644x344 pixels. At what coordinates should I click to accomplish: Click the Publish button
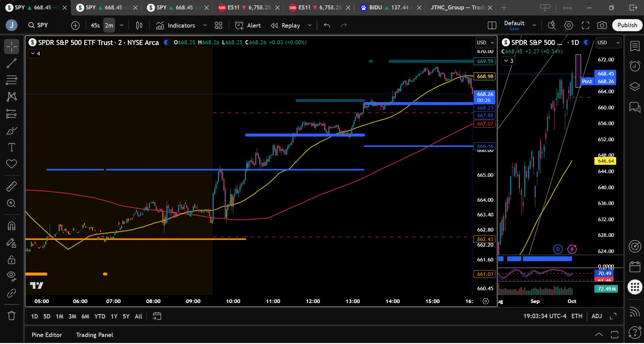627,26
